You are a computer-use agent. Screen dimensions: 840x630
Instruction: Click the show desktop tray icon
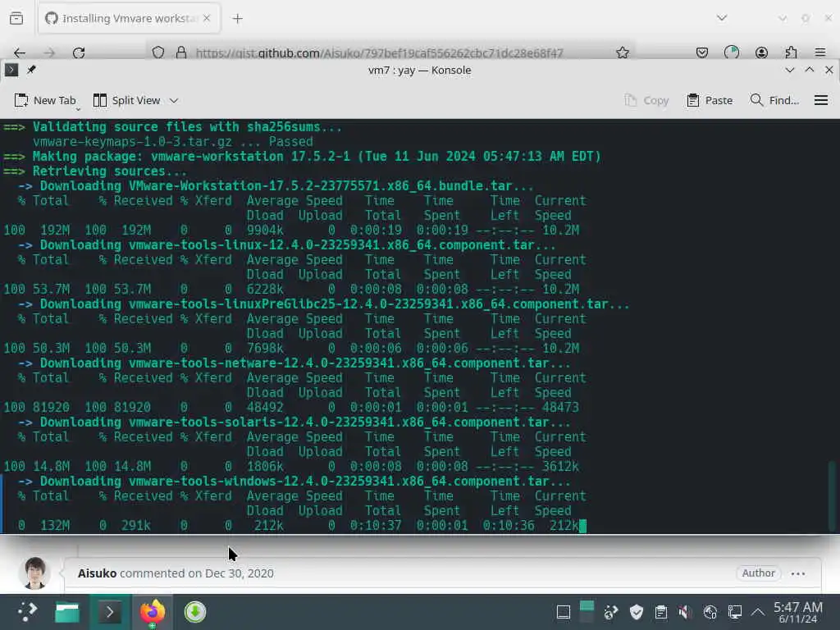coord(563,612)
